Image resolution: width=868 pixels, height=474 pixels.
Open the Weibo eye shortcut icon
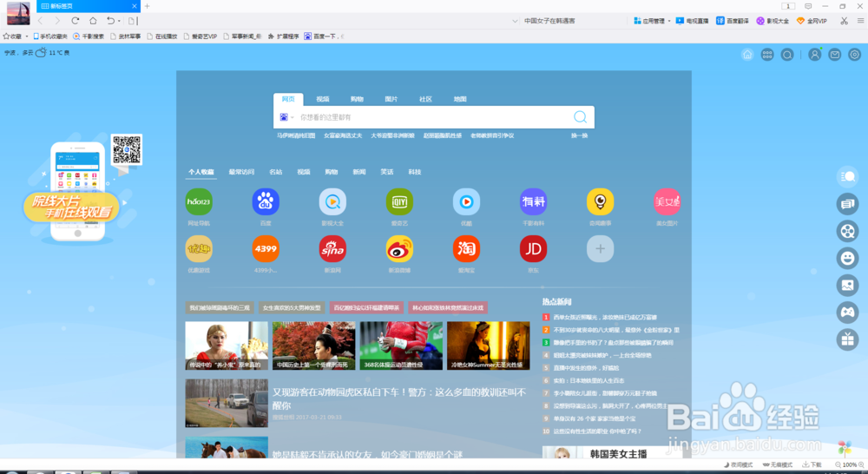point(399,248)
